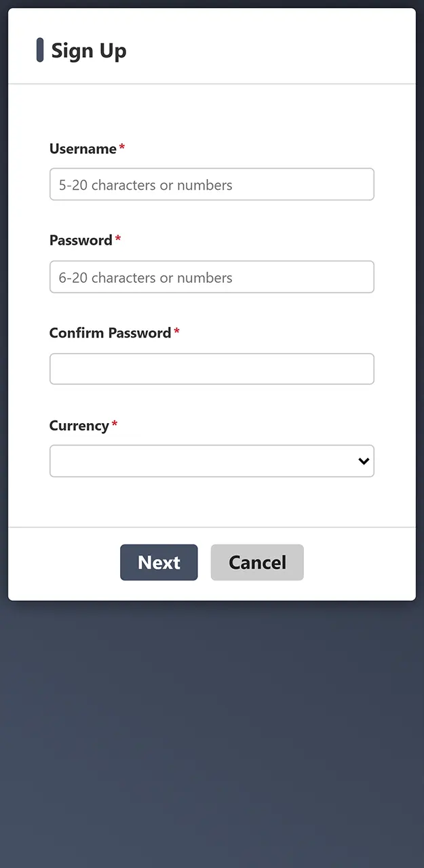Focus the Password text box
The image size is (424, 868).
pos(212,277)
